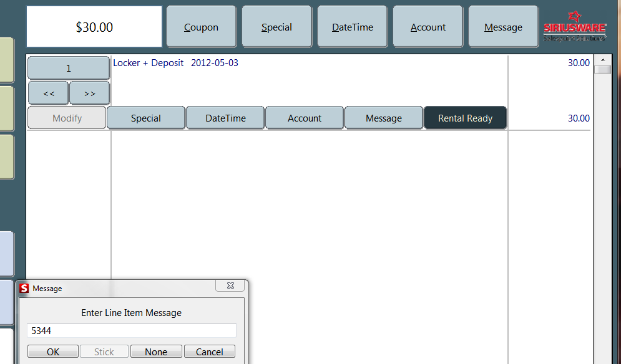This screenshot has height=364, width=621.
Task: Confirm the line item message with OK
Action: click(x=52, y=351)
